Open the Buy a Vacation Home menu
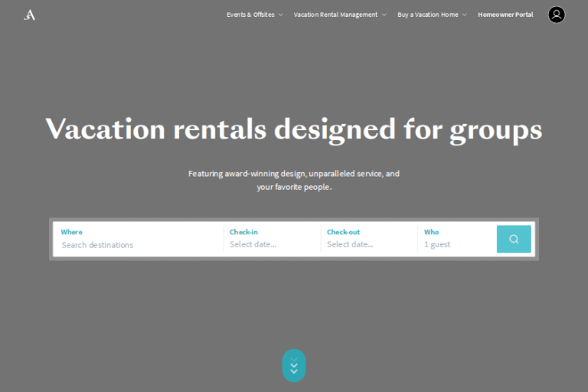Viewport: 588px width, 392px height. 428,15
